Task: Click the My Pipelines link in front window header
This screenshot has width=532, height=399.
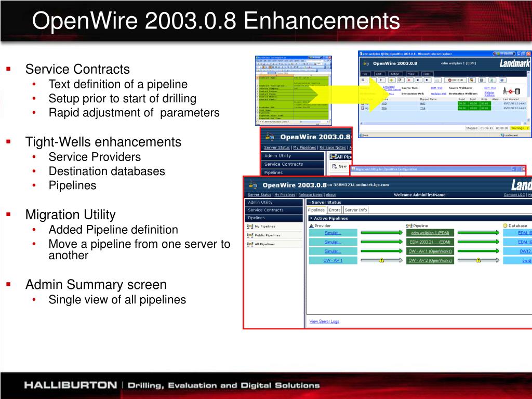Action: [x=285, y=195]
